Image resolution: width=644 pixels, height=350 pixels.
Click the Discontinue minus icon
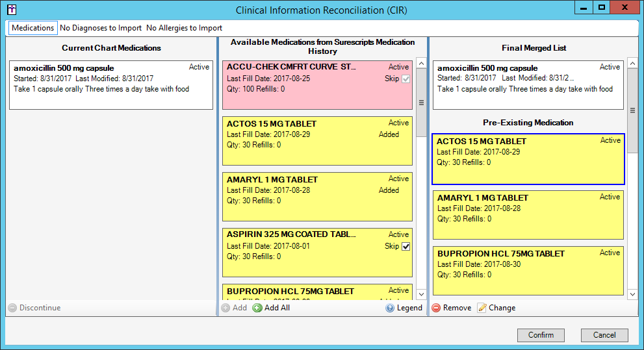click(12, 308)
